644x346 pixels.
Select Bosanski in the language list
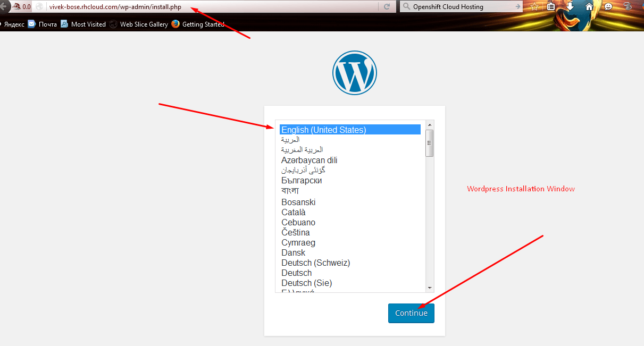[x=350, y=202]
